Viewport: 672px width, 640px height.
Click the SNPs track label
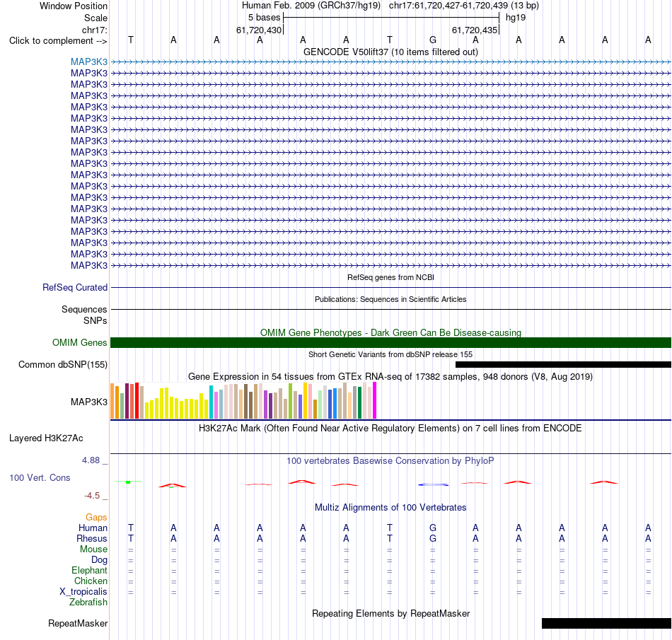click(95, 320)
